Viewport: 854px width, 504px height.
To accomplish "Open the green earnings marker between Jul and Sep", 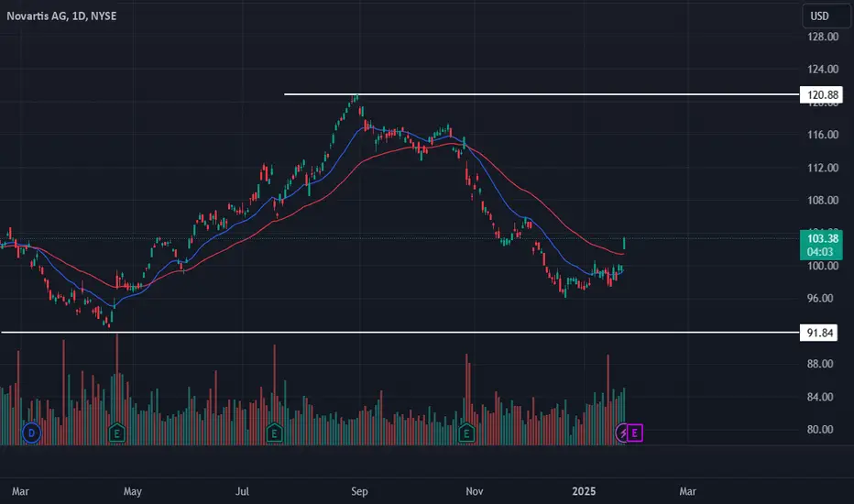I will (x=274, y=433).
